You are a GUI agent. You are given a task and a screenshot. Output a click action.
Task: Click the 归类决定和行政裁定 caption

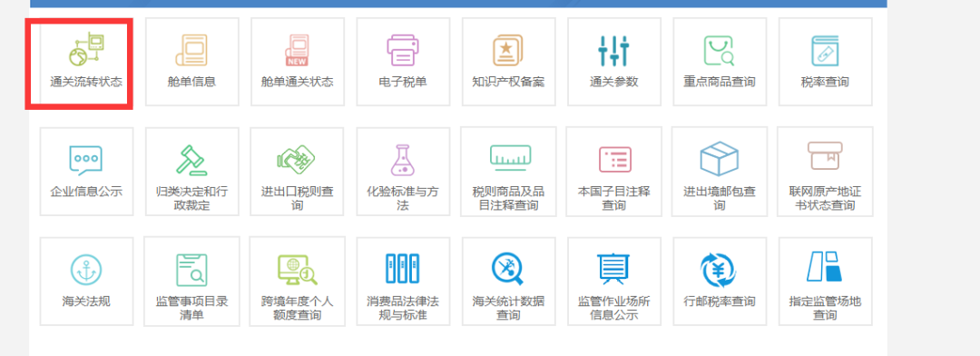coord(191,198)
